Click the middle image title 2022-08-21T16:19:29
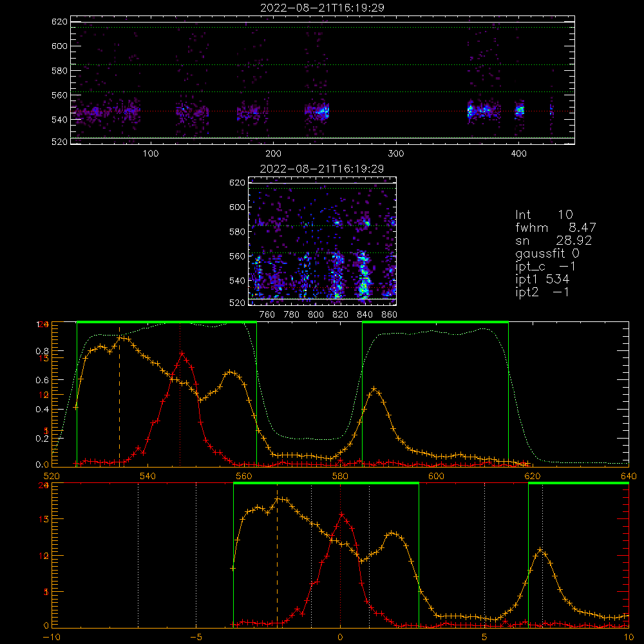This screenshot has width=644, height=644. click(322, 169)
